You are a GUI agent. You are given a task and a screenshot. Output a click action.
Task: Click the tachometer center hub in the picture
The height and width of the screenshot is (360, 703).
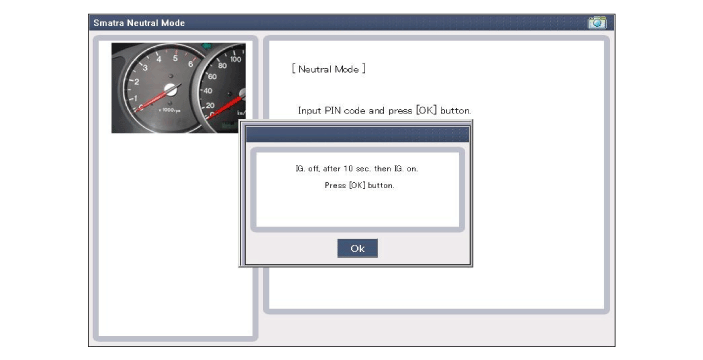170,90
